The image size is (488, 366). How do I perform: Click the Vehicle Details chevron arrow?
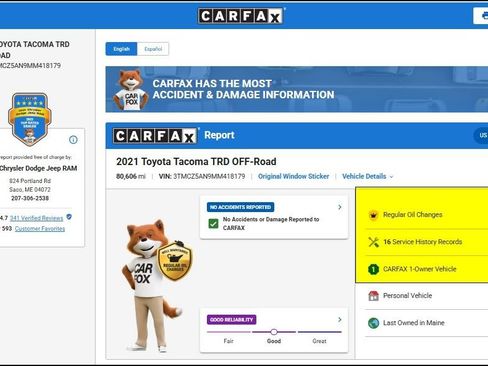click(391, 177)
